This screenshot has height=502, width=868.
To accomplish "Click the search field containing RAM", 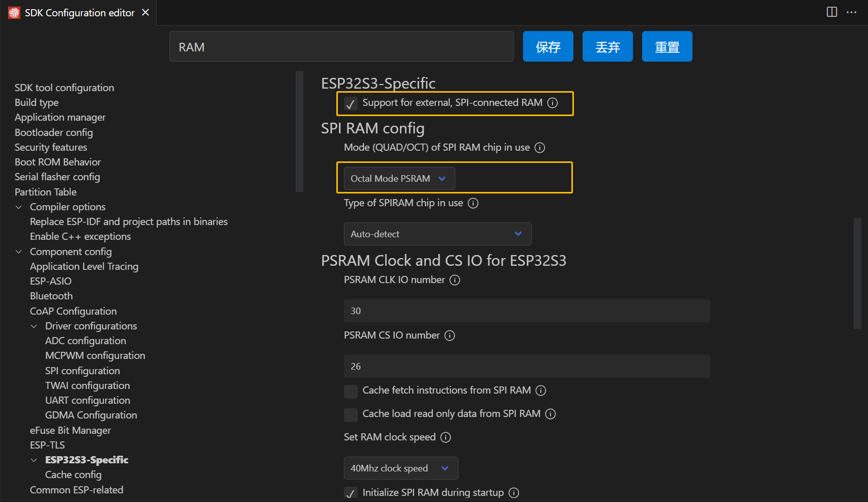I will click(341, 46).
